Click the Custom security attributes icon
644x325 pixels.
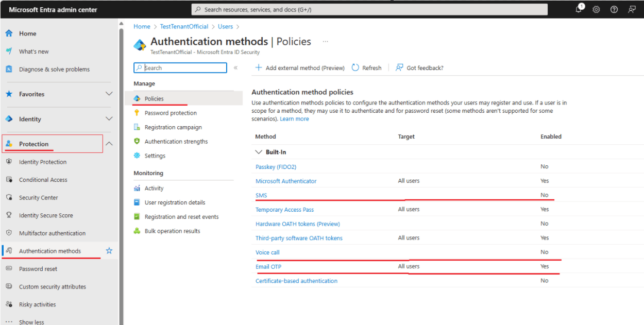click(x=9, y=286)
